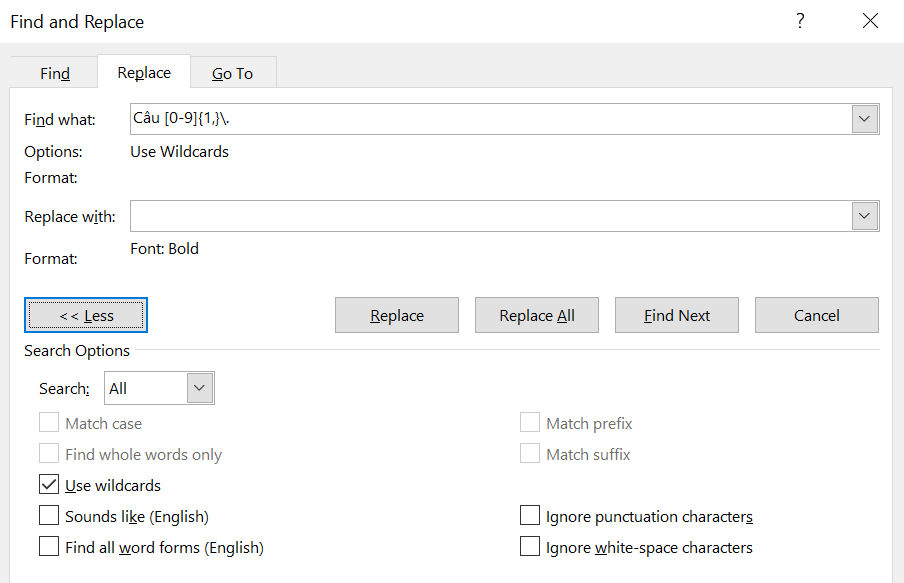Expand the Find what history dropdown
The image size is (904, 583).
[x=864, y=119]
